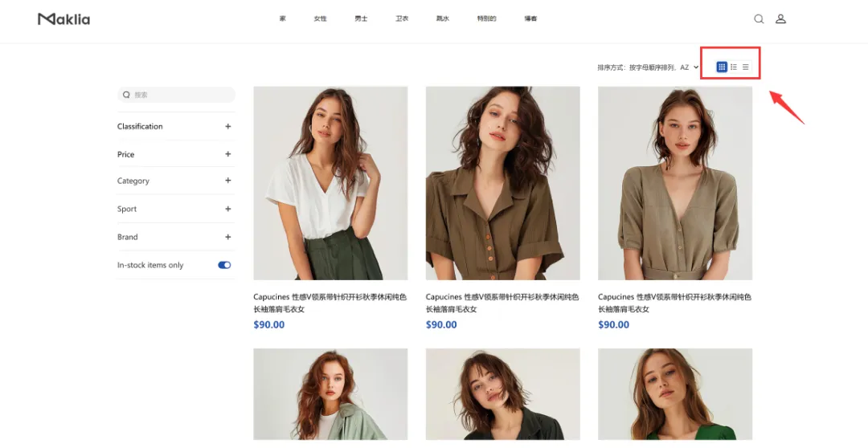Image resolution: width=868 pixels, height=448 pixels.
Task: Click the magnifier icon in sidebar search
Action: point(126,95)
